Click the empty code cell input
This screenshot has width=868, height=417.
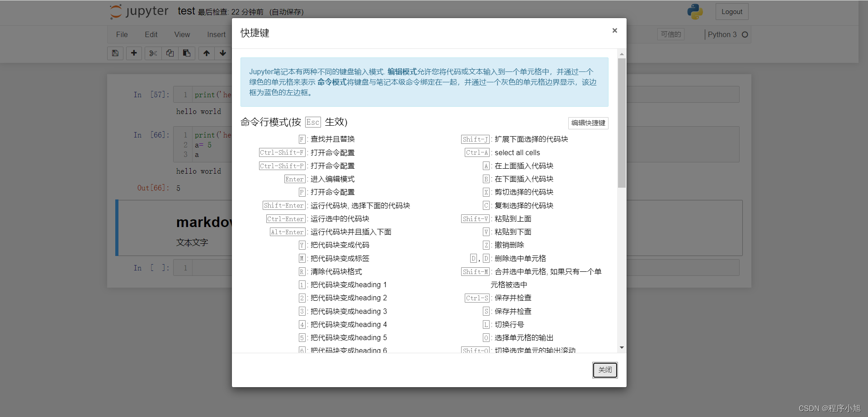(466, 268)
